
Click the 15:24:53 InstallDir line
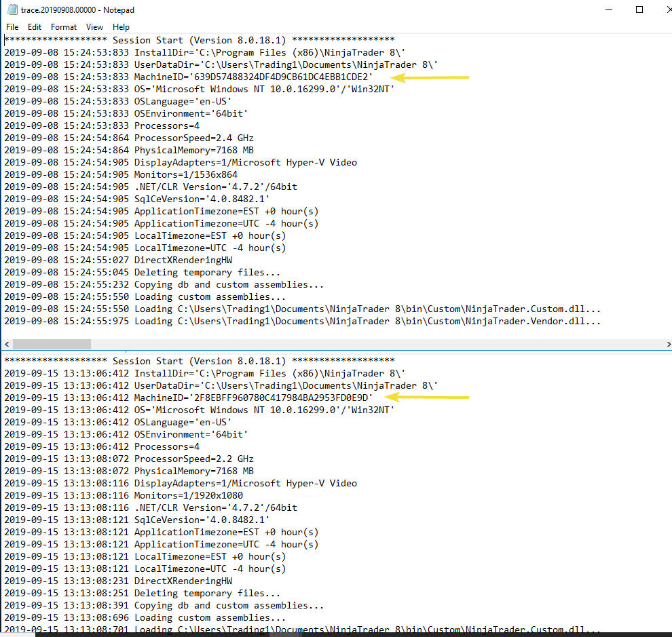pos(205,53)
